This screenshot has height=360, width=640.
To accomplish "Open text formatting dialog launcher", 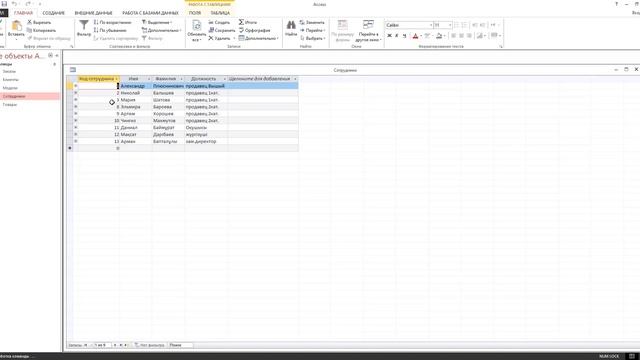I will (x=501, y=47).
